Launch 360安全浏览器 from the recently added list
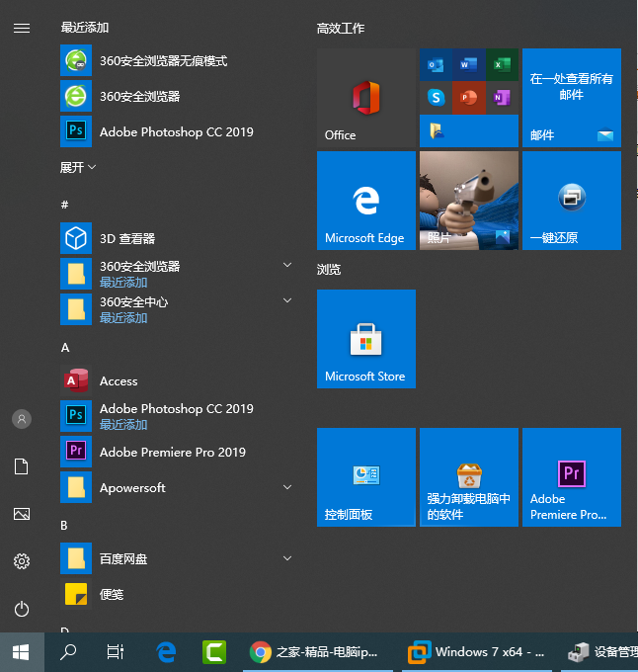 177,96
